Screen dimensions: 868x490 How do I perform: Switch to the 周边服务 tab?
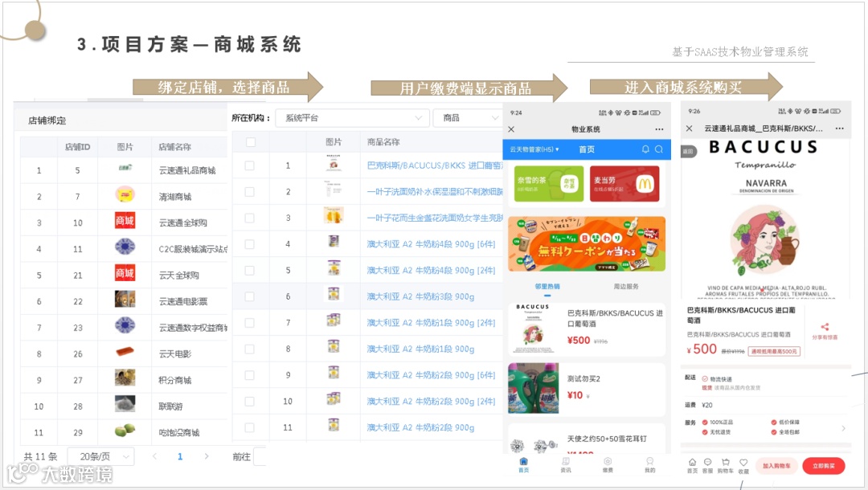coord(625,287)
